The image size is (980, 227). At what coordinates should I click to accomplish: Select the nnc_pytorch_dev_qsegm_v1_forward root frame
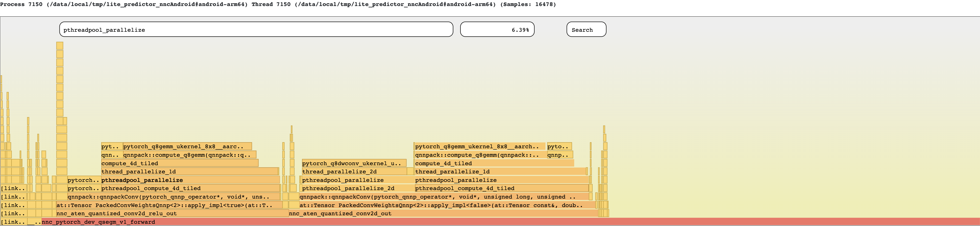[511, 222]
